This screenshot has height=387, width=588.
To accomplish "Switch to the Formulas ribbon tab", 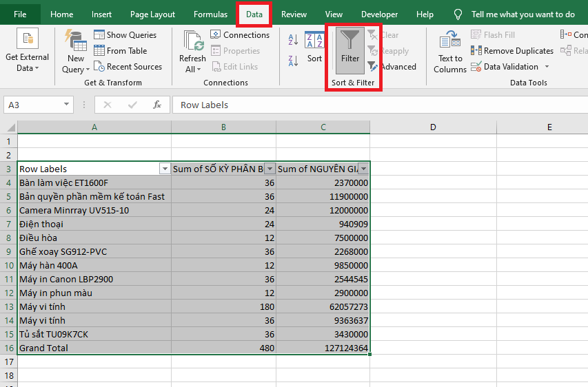I will [210, 14].
